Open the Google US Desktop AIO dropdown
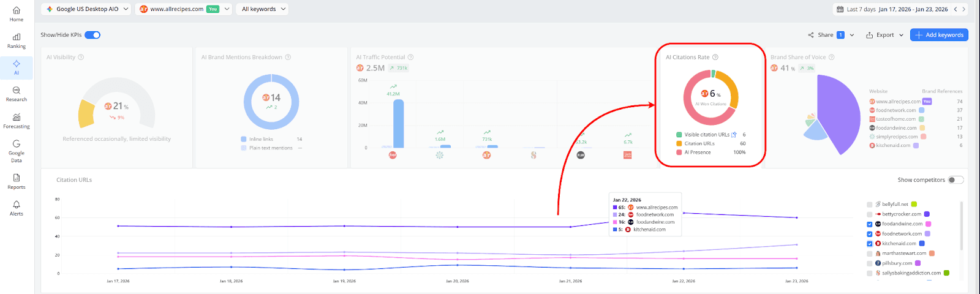The height and width of the screenshot is (294, 980). 86,9
